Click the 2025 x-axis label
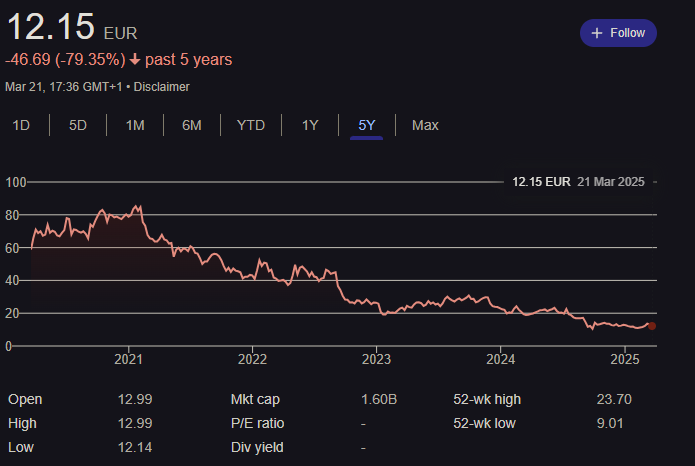Viewport: 695px width, 466px height. 625,359
